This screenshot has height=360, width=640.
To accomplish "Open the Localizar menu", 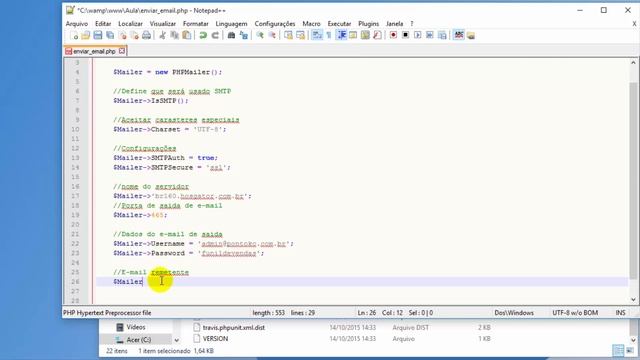I will pos(130,24).
